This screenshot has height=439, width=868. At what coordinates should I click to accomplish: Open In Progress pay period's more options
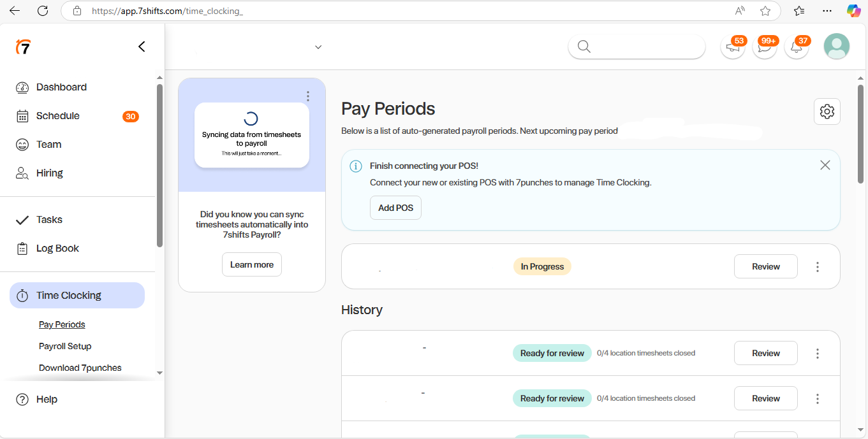point(818,267)
